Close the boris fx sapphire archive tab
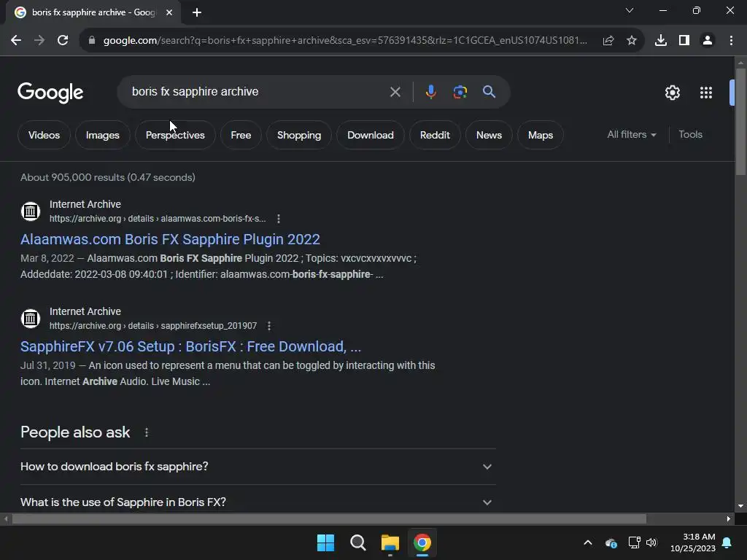Viewport: 747px width, 560px height. click(169, 12)
